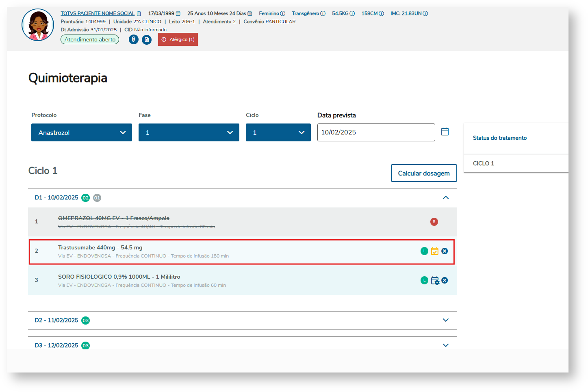Remove Soro Fisiologico item with X icon
588x392 pixels.
click(x=445, y=280)
